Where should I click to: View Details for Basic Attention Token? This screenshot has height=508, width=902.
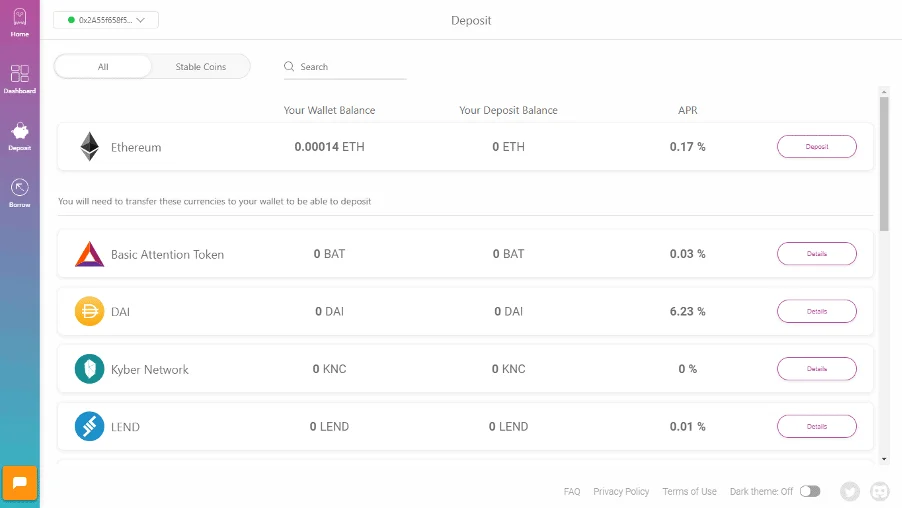(816, 254)
